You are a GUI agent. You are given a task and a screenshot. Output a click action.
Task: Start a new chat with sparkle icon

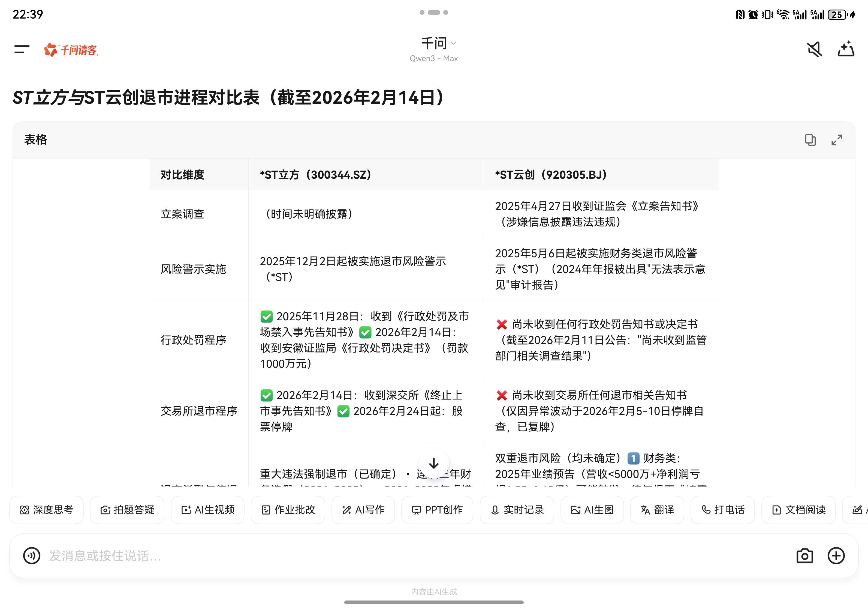846,49
